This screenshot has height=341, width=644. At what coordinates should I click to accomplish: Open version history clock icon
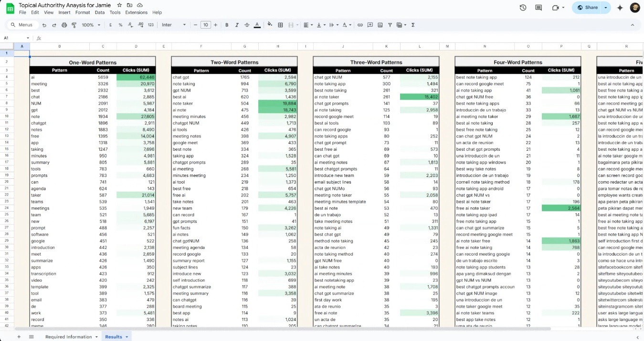(x=523, y=8)
